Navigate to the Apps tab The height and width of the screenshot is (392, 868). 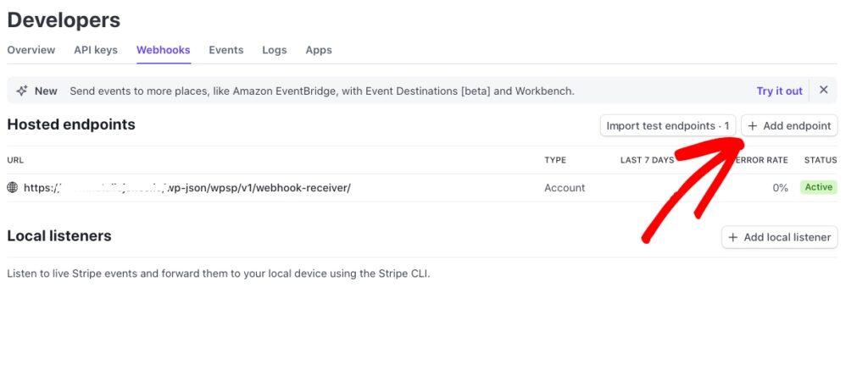319,50
